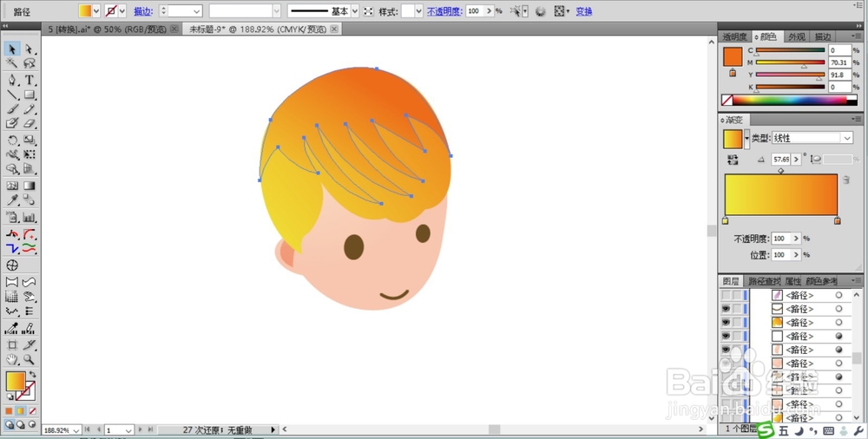Screen dimensions: 868x439
Task: Select the Pen tool
Action: (x=11, y=81)
